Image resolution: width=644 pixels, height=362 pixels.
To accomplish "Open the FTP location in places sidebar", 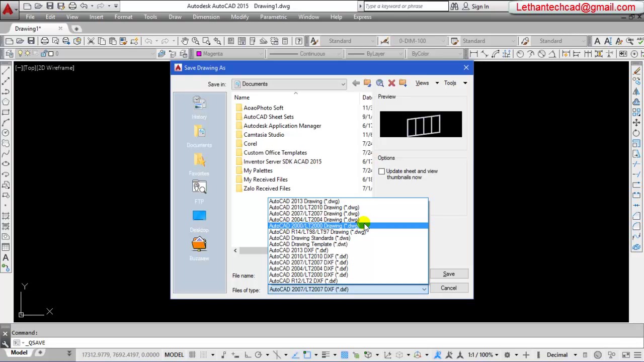I will click(199, 192).
